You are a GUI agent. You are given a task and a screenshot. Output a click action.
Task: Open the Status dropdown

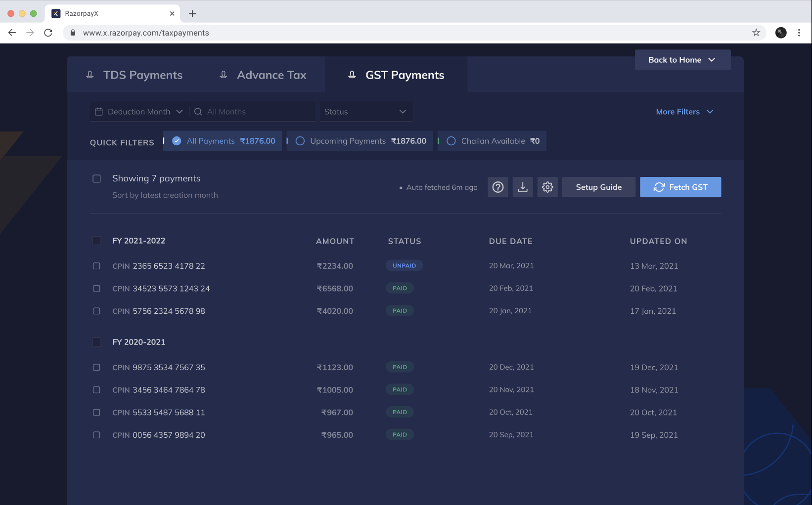point(365,112)
